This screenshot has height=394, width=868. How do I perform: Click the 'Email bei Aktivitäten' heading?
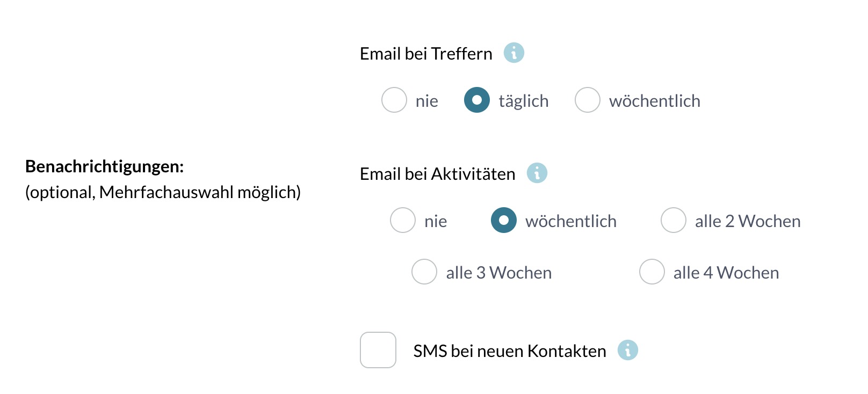click(x=437, y=173)
